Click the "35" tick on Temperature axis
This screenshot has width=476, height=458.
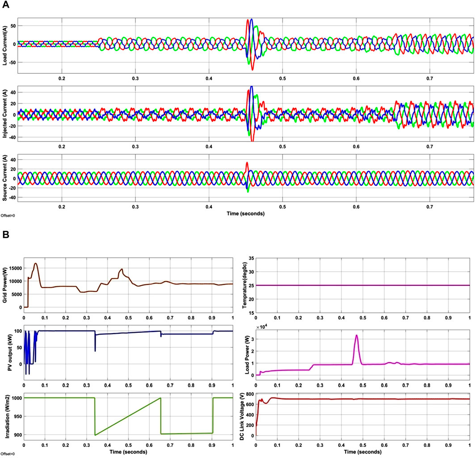tap(252, 258)
